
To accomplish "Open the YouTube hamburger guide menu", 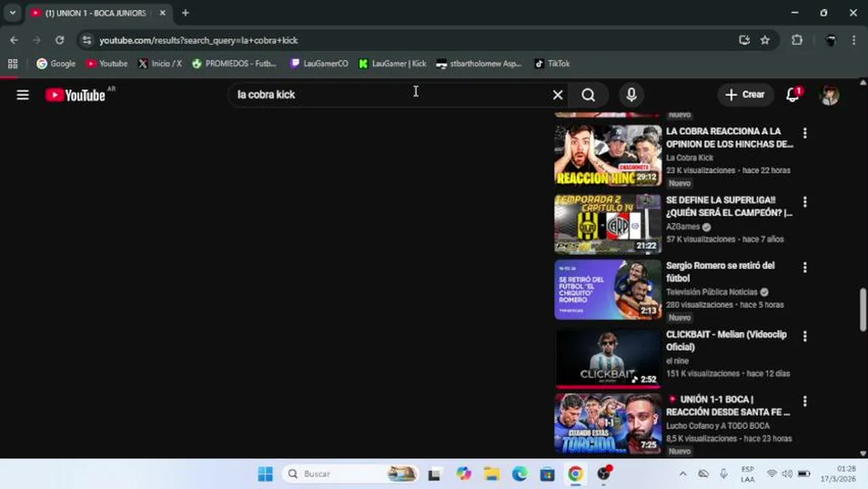I will coord(22,95).
